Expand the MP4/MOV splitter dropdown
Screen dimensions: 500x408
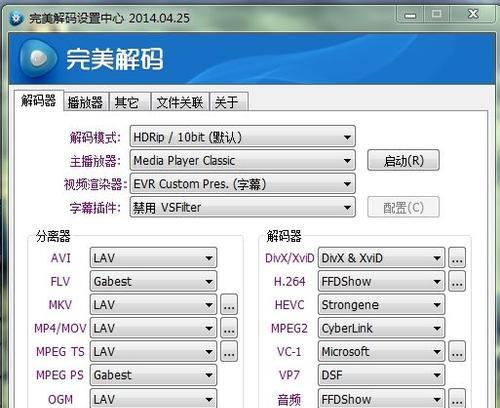click(153, 328)
